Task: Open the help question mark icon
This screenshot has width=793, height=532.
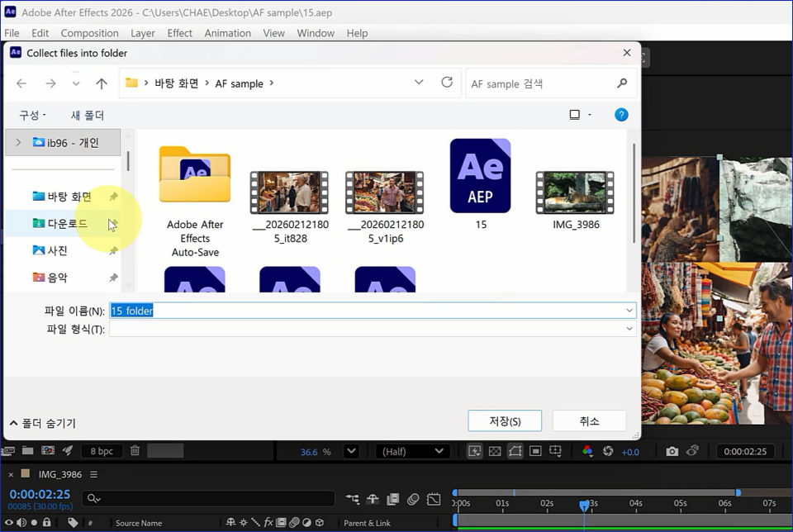Action: pos(621,115)
